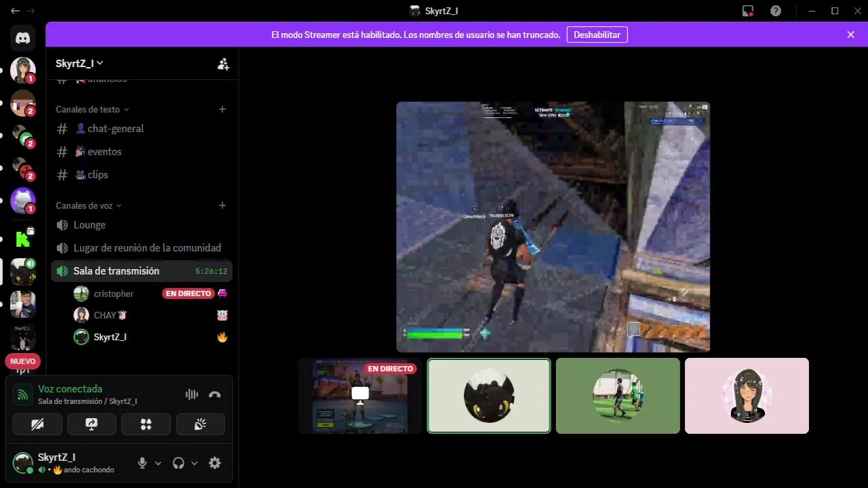Go forward with the arrow in title bar

click(x=31, y=11)
